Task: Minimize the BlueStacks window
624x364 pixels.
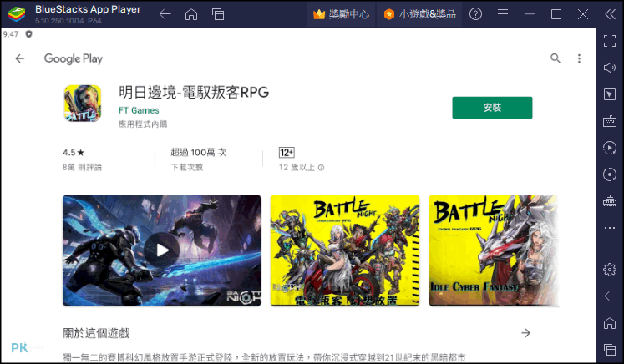Action: (530, 14)
